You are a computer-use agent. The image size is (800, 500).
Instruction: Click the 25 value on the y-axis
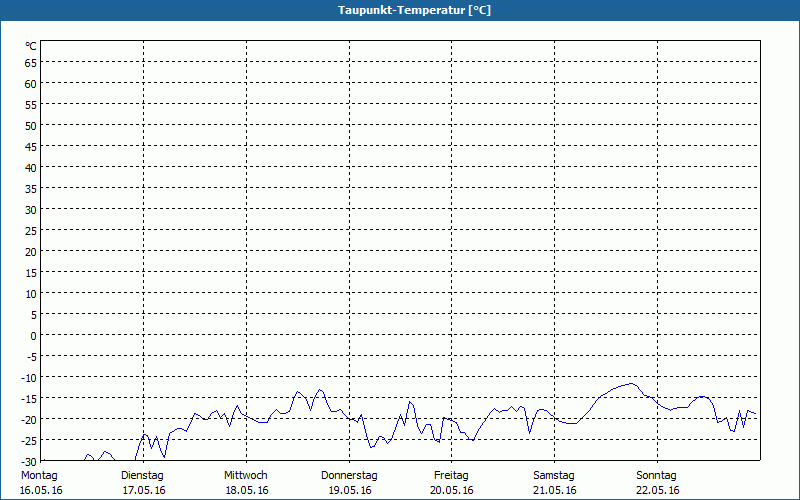point(31,230)
